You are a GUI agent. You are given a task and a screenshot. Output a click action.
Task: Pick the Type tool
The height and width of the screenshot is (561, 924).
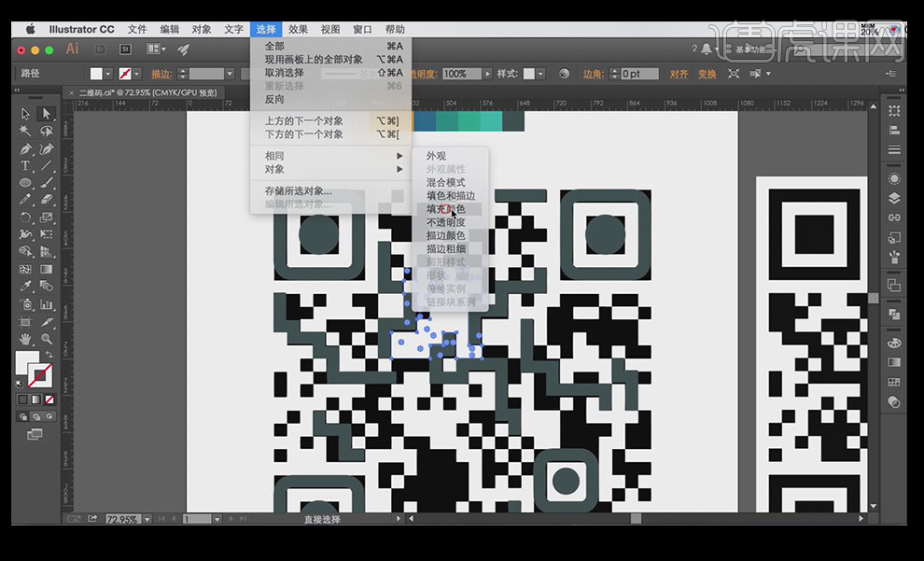coord(25,166)
